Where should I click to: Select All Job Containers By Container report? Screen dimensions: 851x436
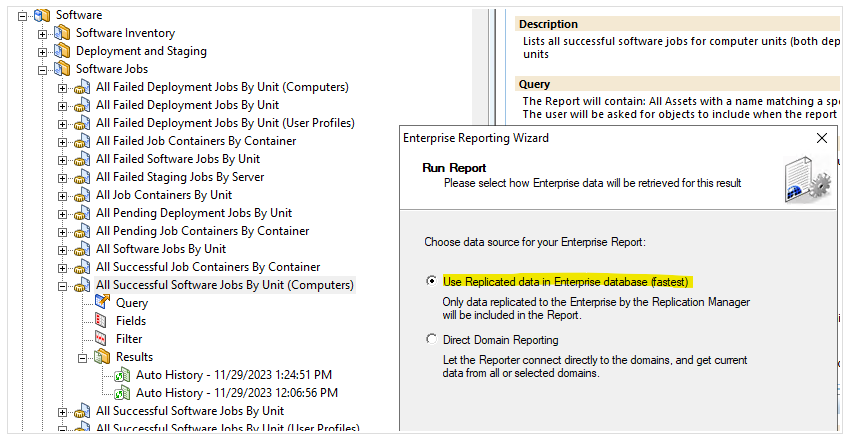163,195
